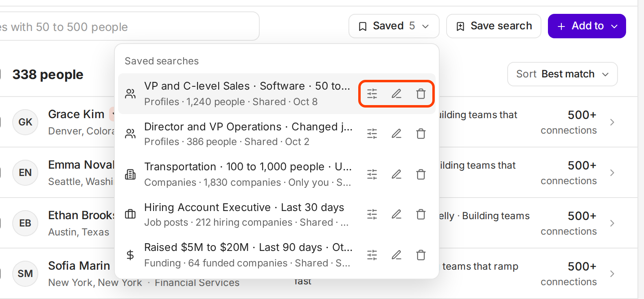Change sort order from Best match

(562, 74)
